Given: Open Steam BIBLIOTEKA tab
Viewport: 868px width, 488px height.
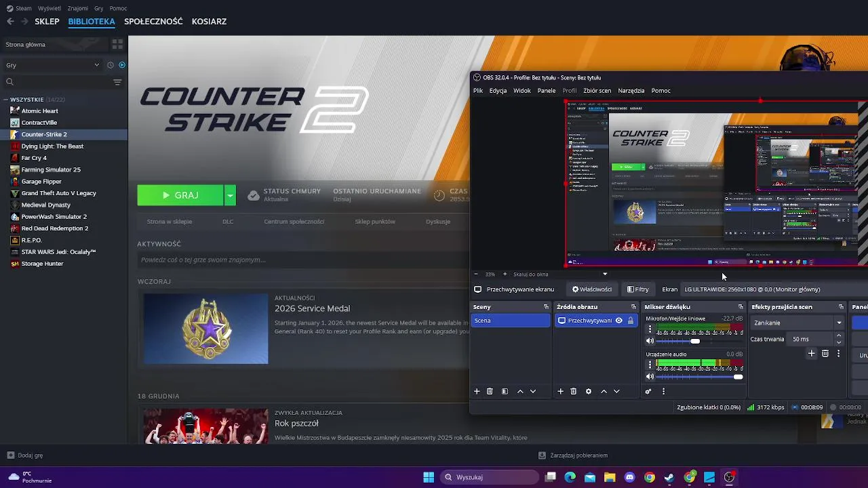Looking at the screenshot, I should [92, 21].
